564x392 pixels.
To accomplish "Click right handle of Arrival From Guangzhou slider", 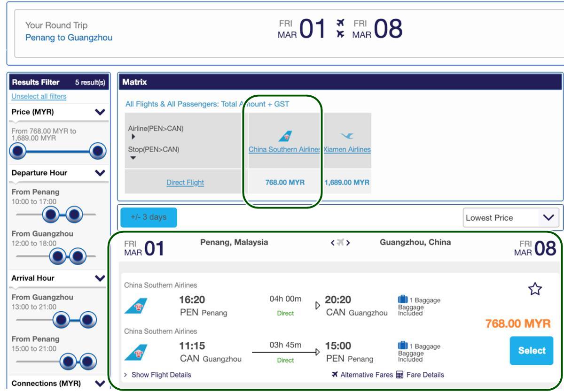I will coord(88,320).
